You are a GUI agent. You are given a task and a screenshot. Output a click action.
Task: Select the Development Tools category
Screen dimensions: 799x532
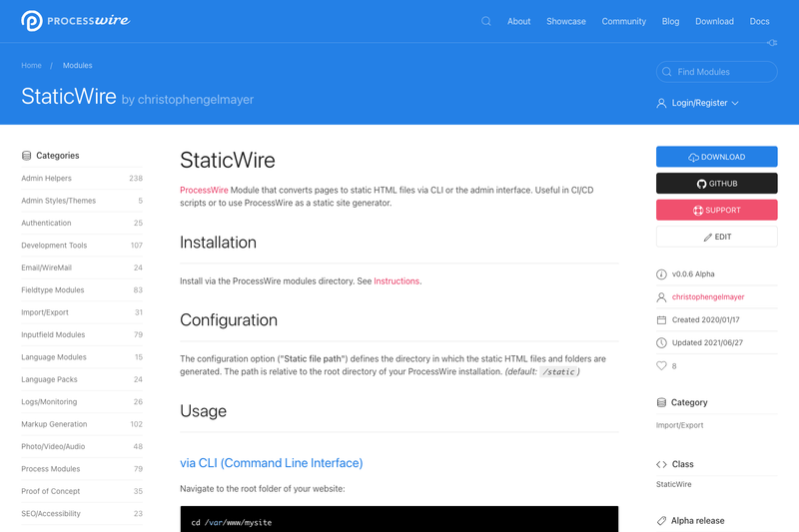click(82, 246)
